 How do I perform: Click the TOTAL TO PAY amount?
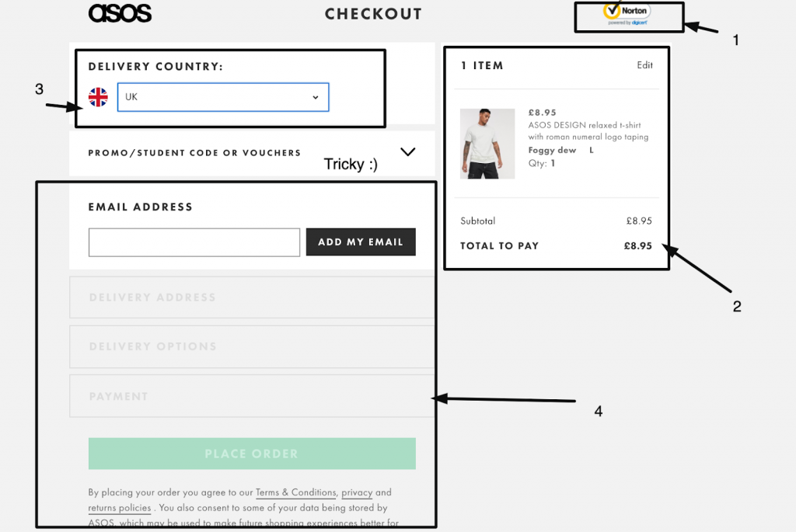(638, 245)
